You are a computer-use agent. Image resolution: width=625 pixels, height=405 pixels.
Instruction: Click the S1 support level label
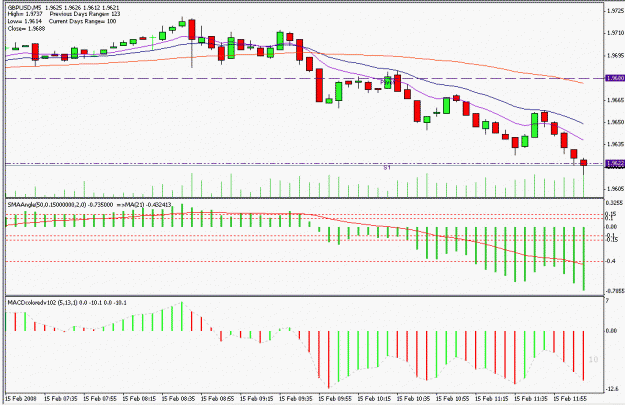pyautogui.click(x=387, y=168)
